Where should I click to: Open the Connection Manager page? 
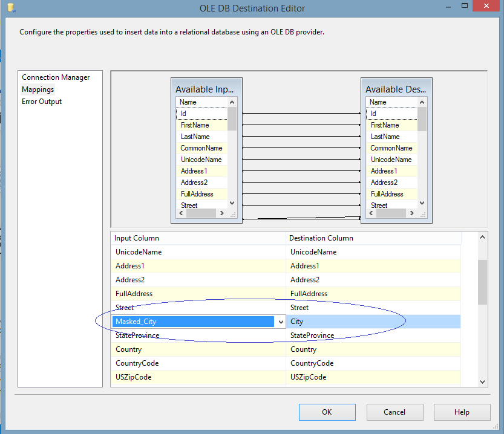click(56, 77)
